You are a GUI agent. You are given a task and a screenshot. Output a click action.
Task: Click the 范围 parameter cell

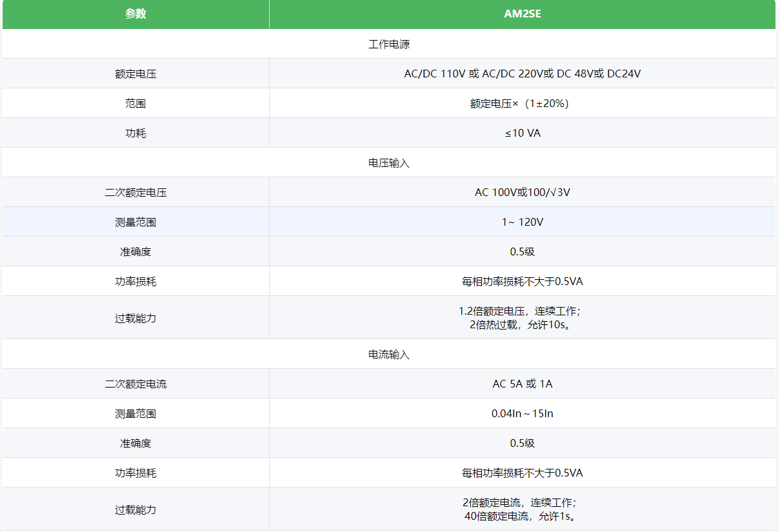click(135, 103)
